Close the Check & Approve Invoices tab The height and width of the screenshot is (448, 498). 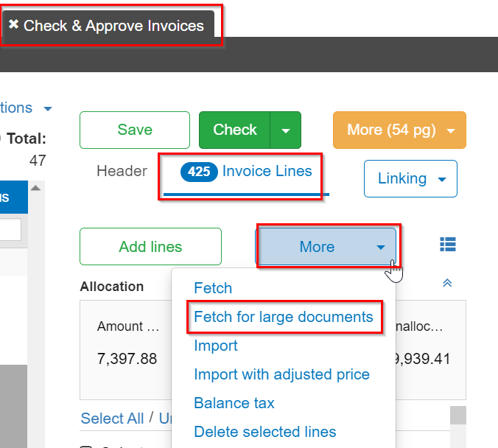click(13, 24)
